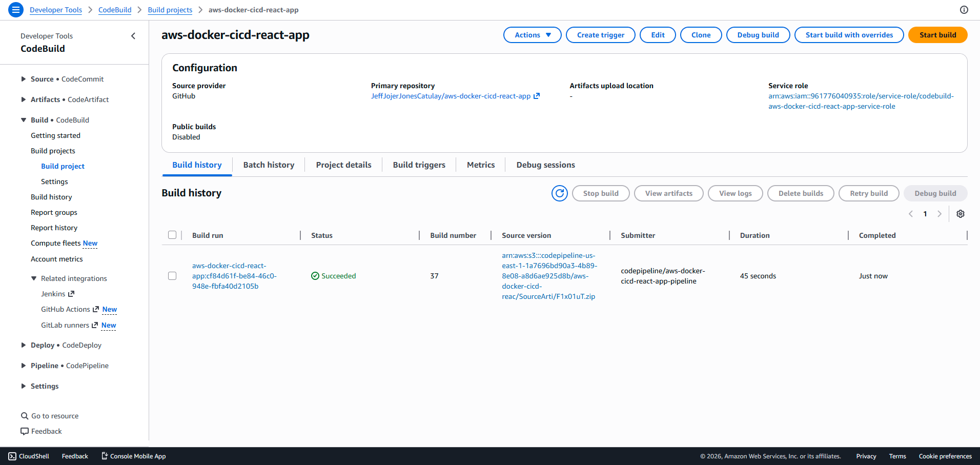Launch CloudShell from the bottom bar

29,456
